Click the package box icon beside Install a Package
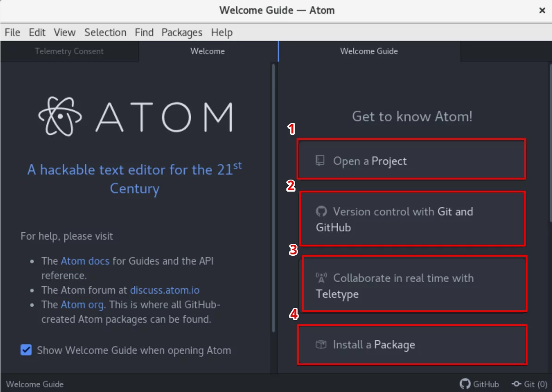Screen dimensions: 552x392 321,344
